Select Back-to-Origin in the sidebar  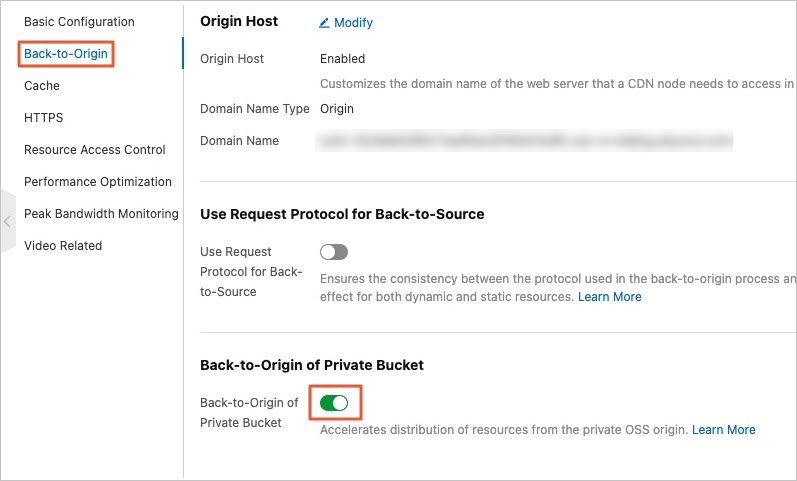[x=66, y=54]
